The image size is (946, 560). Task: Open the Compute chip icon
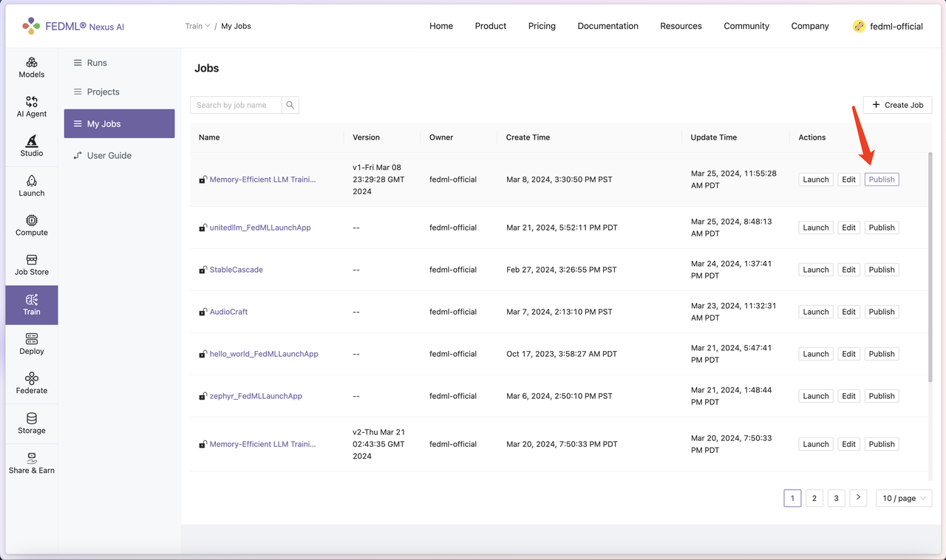coord(32,220)
